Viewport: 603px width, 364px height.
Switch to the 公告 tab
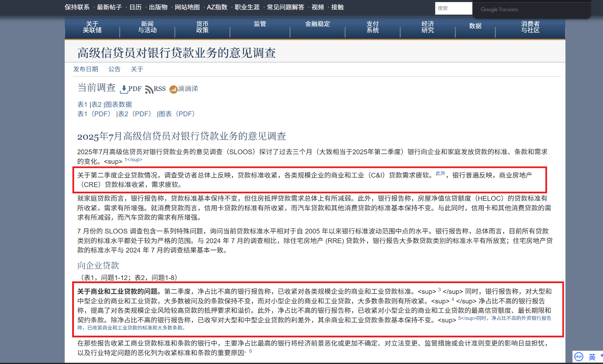[114, 69]
